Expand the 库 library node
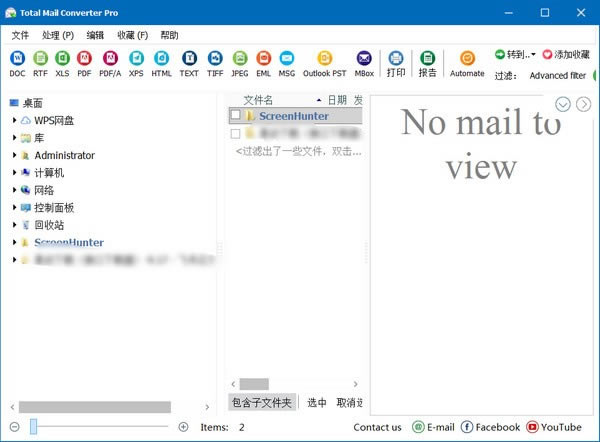This screenshot has height=442, width=600. [15, 138]
